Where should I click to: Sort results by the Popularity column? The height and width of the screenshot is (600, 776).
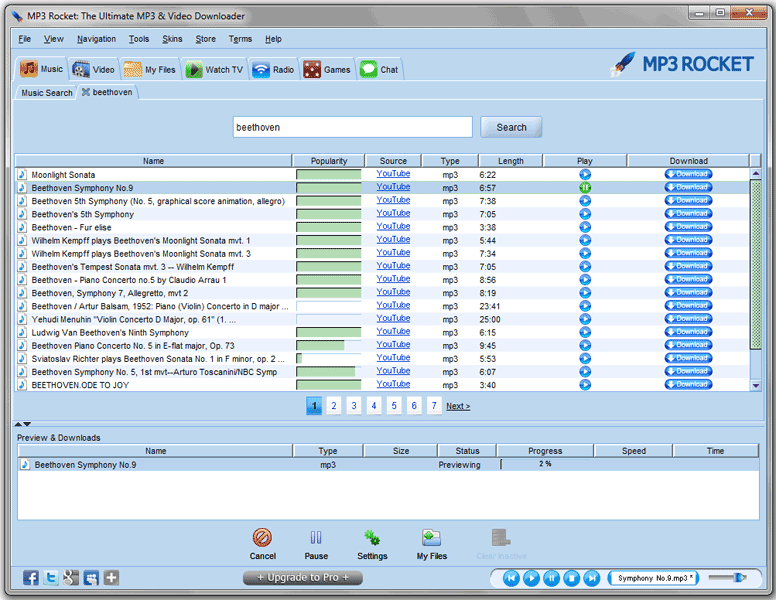329,161
